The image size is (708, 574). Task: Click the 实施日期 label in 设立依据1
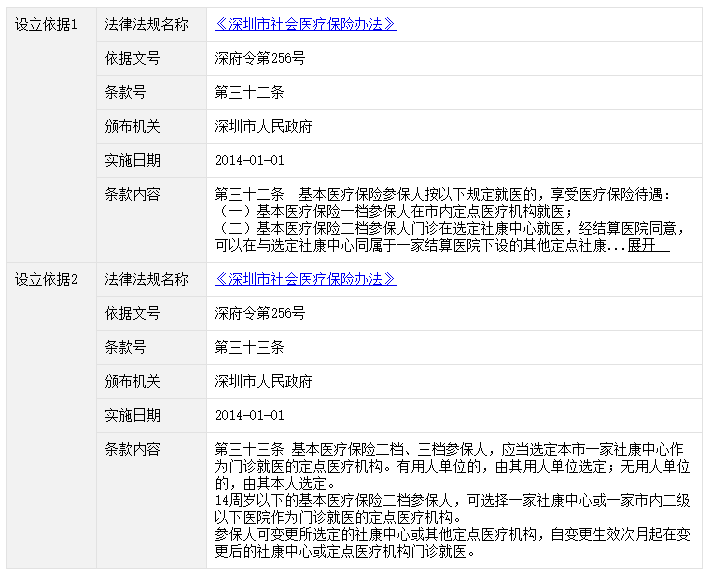[x=132, y=160]
